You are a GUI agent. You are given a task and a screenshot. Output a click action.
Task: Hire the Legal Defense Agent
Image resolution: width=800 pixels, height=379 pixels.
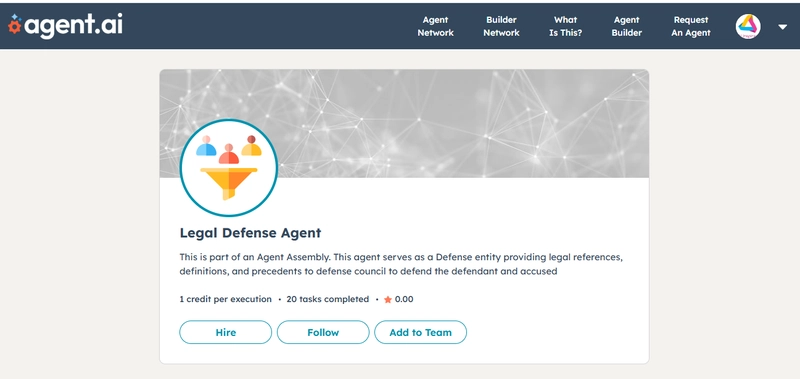[x=226, y=332]
